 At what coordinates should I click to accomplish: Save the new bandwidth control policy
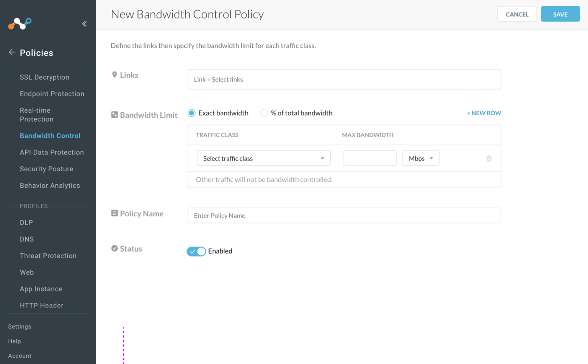(x=560, y=14)
